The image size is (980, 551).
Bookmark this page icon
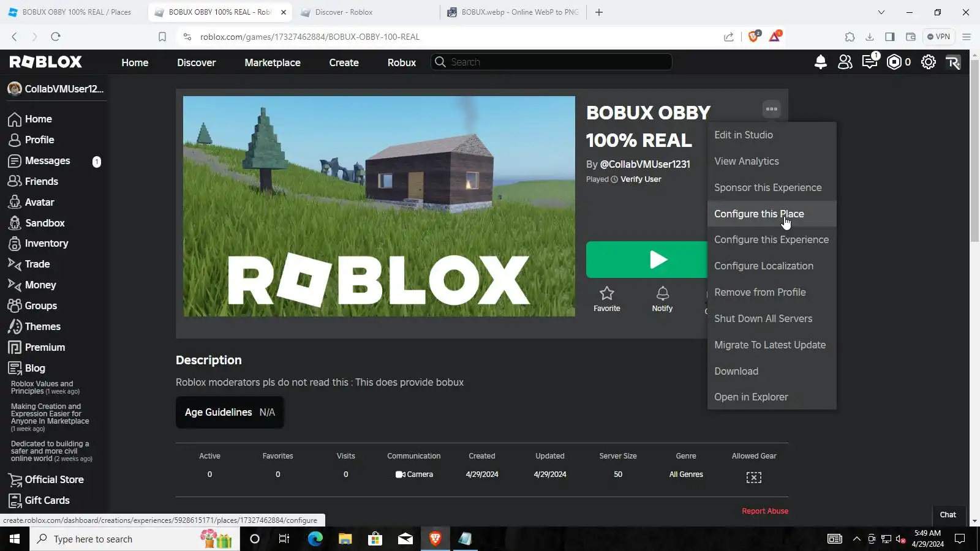pyautogui.click(x=162, y=37)
